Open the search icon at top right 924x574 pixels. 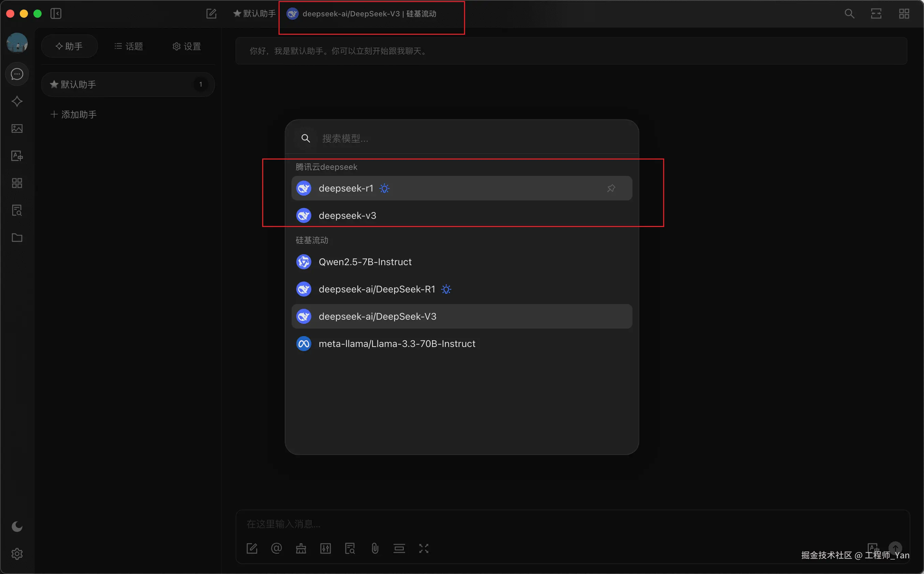pyautogui.click(x=849, y=14)
